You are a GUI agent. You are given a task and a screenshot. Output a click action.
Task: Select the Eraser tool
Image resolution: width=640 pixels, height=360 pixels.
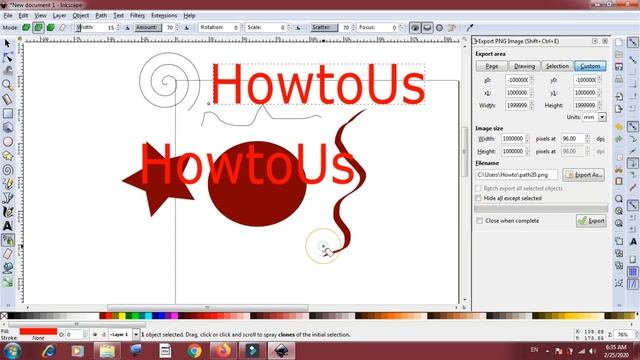[x=7, y=254]
